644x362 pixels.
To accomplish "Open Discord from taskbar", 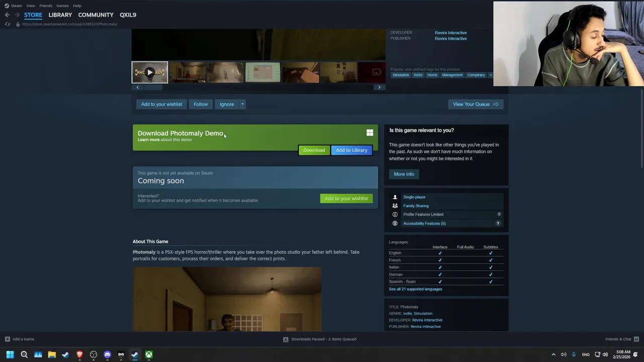I will click(x=107, y=354).
